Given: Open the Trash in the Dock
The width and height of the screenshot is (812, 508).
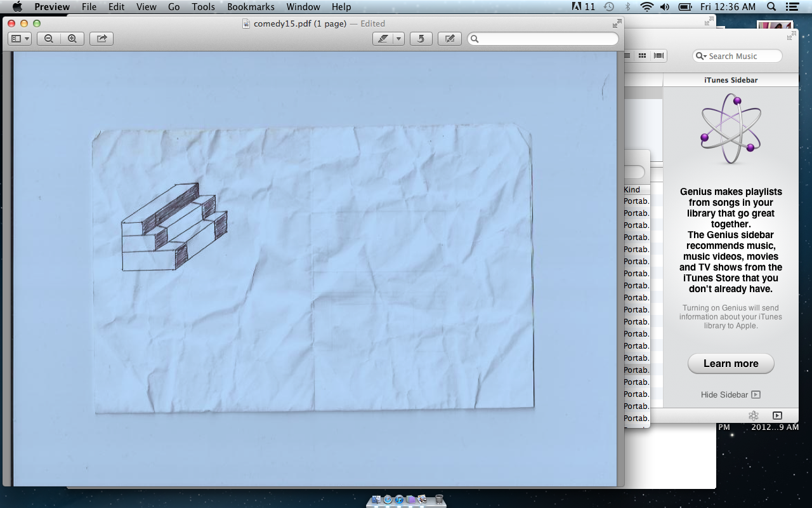Looking at the screenshot, I should pos(439,499).
